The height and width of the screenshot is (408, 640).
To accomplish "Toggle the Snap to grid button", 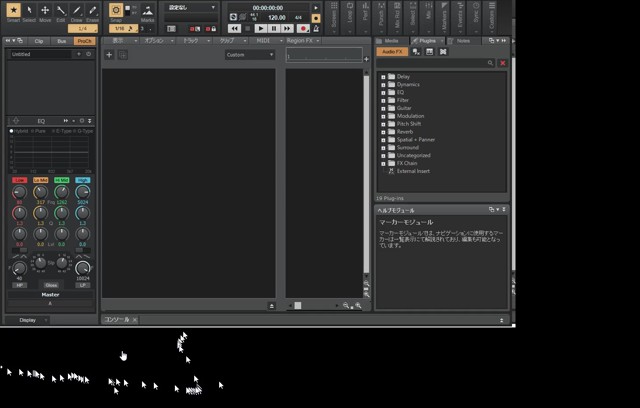I will pyautogui.click(x=116, y=10).
